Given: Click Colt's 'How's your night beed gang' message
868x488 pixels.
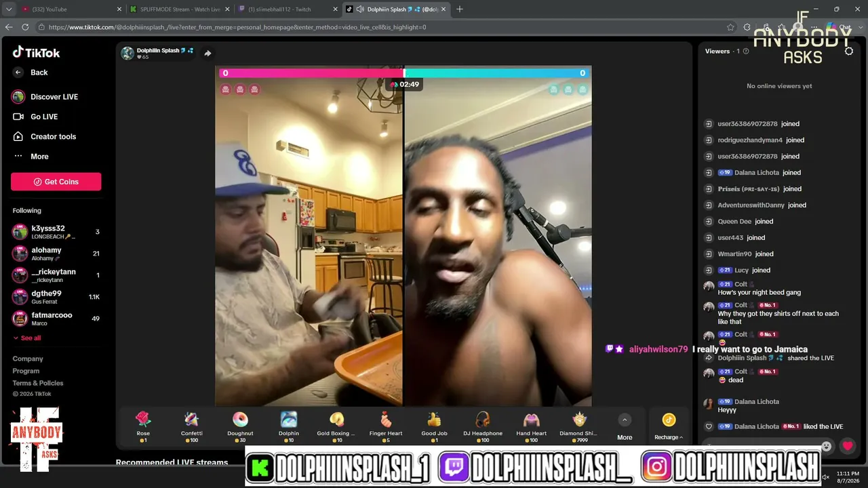Looking at the screenshot, I should coord(759,292).
